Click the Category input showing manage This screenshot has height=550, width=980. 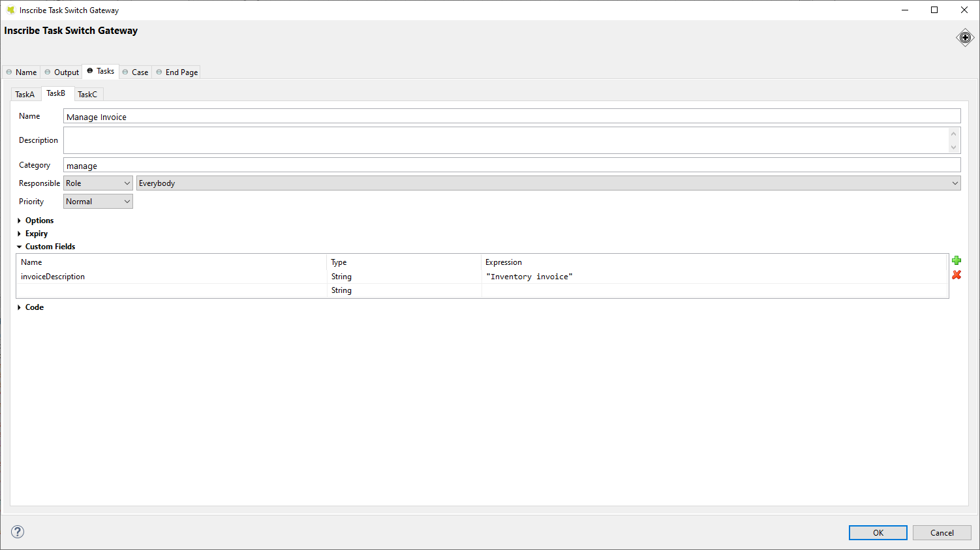coord(261,165)
